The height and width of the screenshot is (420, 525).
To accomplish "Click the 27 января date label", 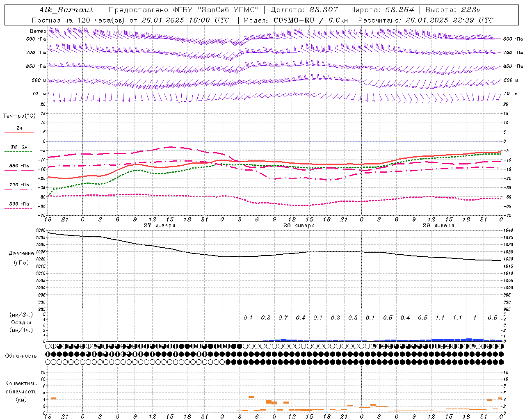I will pyautogui.click(x=159, y=226).
